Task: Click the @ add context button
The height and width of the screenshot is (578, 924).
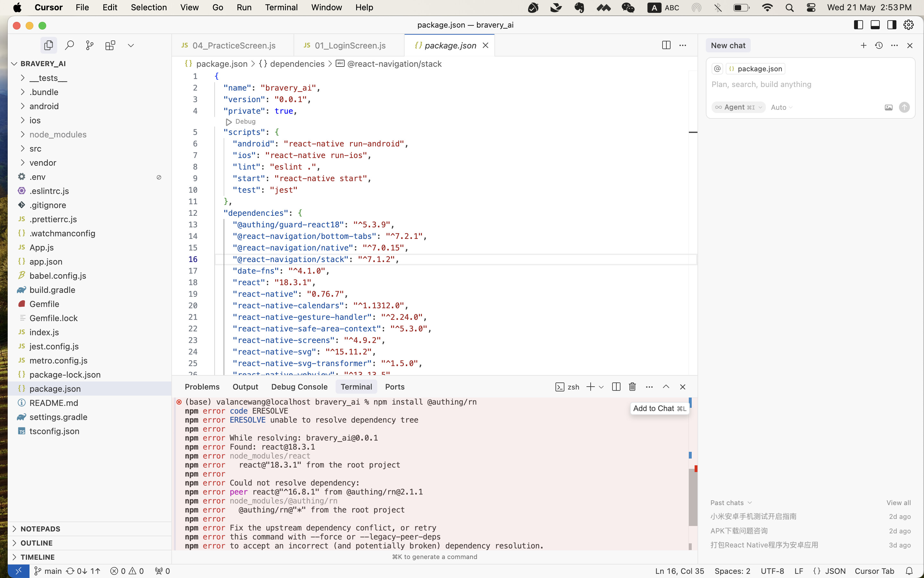Action: point(717,69)
